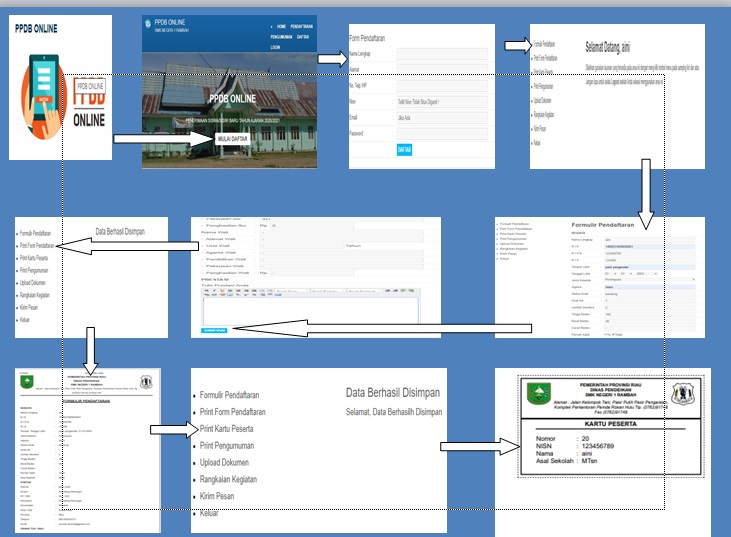Screen dimensions: 731x537
Task: Click the school crest on printed registration form
Action: (x=146, y=381)
